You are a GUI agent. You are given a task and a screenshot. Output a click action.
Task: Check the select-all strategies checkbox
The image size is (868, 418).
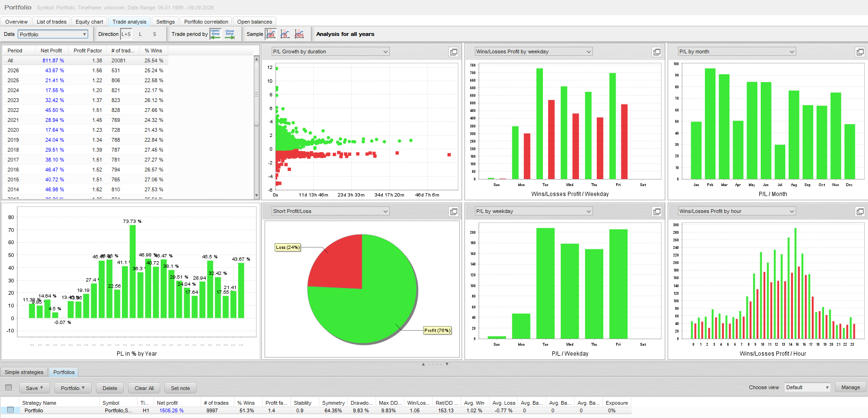9,388
